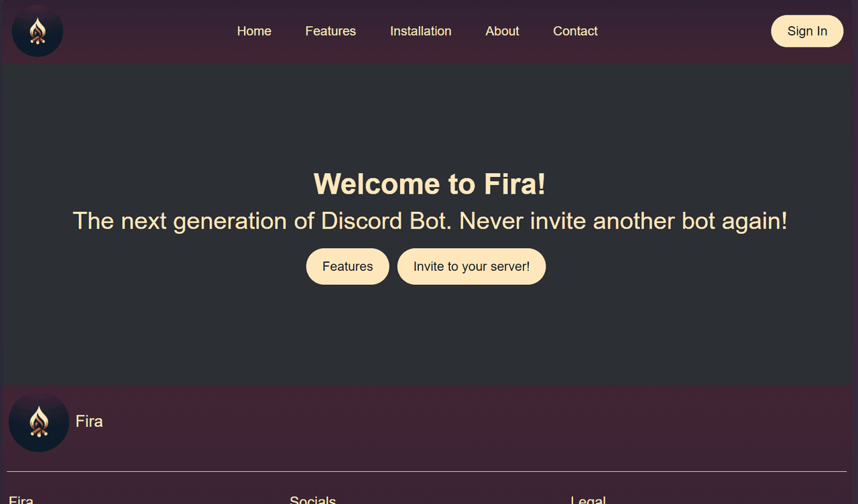Navigate to the Contact menu item

575,31
